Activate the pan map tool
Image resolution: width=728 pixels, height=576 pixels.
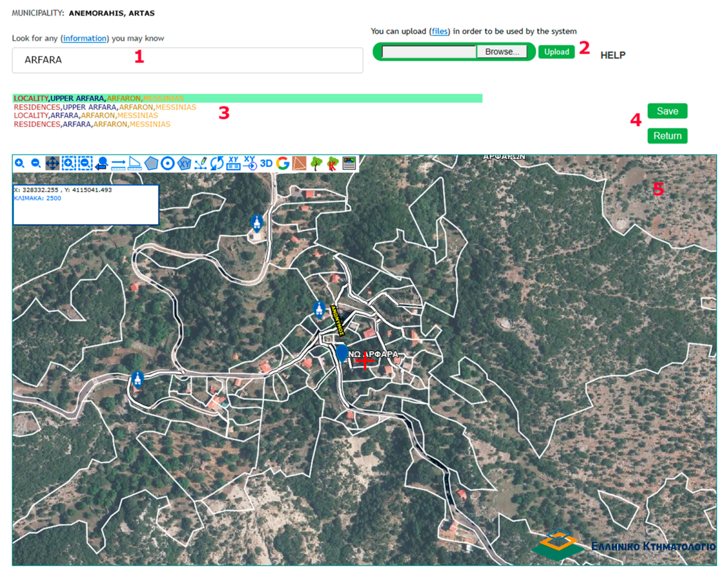52,163
